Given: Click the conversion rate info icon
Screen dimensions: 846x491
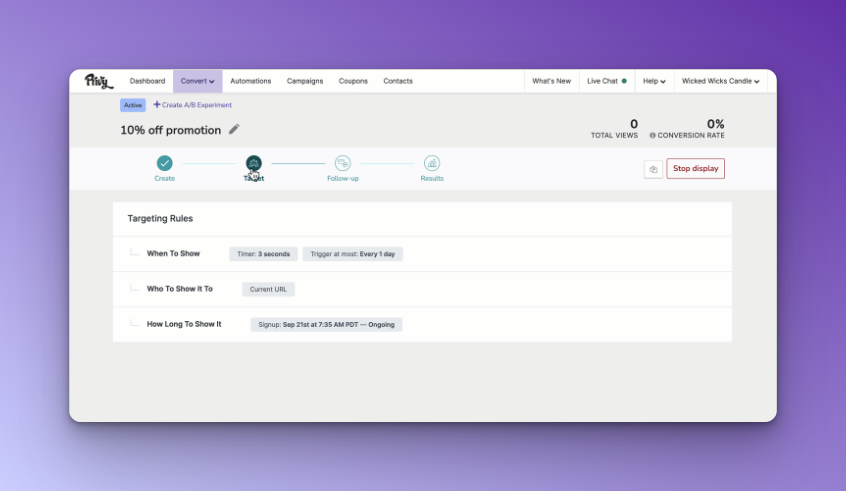Looking at the screenshot, I should click(652, 135).
